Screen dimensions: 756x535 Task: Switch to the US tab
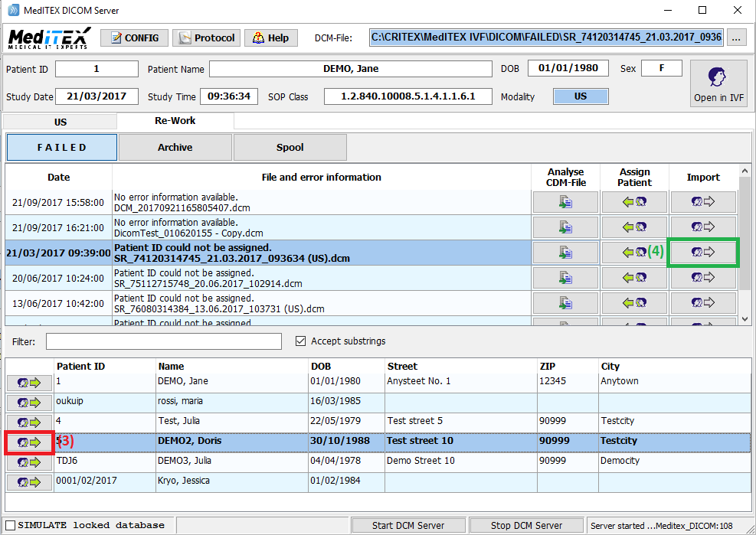click(x=61, y=122)
